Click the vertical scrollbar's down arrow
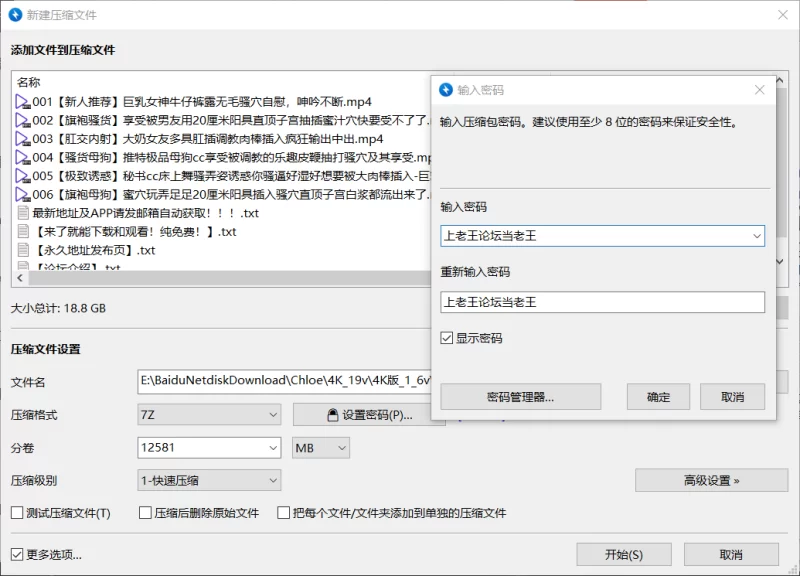Image resolution: width=800 pixels, height=576 pixels. coord(780,261)
